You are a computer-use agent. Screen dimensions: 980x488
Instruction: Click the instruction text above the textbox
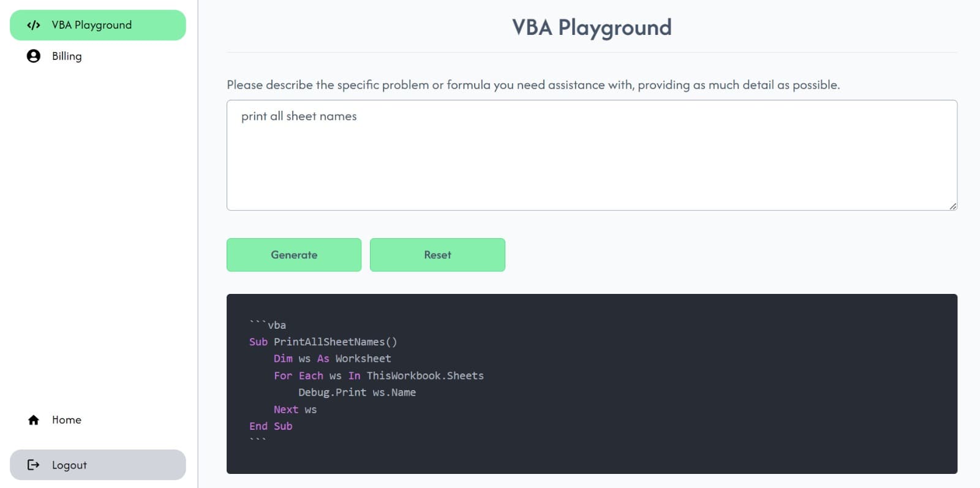coord(533,85)
